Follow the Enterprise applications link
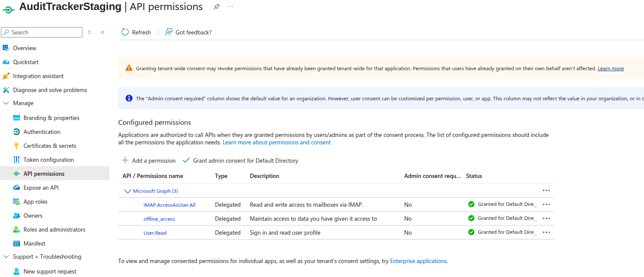The height and width of the screenshot is (277, 644). point(418,261)
